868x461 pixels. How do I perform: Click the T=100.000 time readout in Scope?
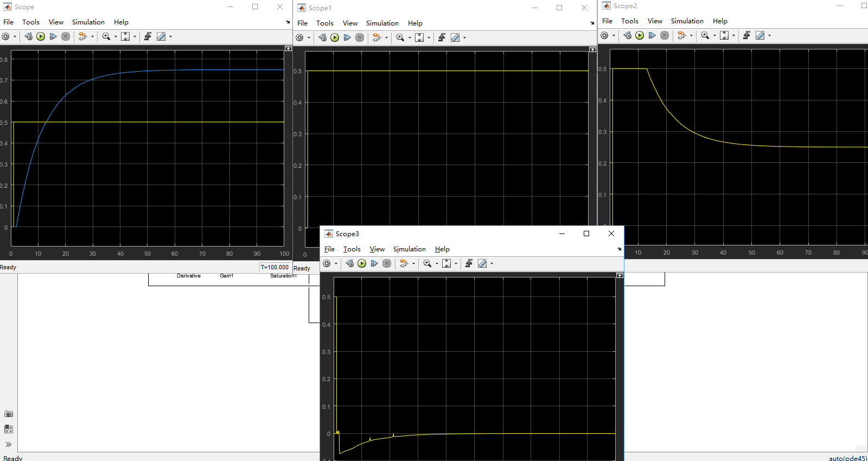tap(275, 267)
